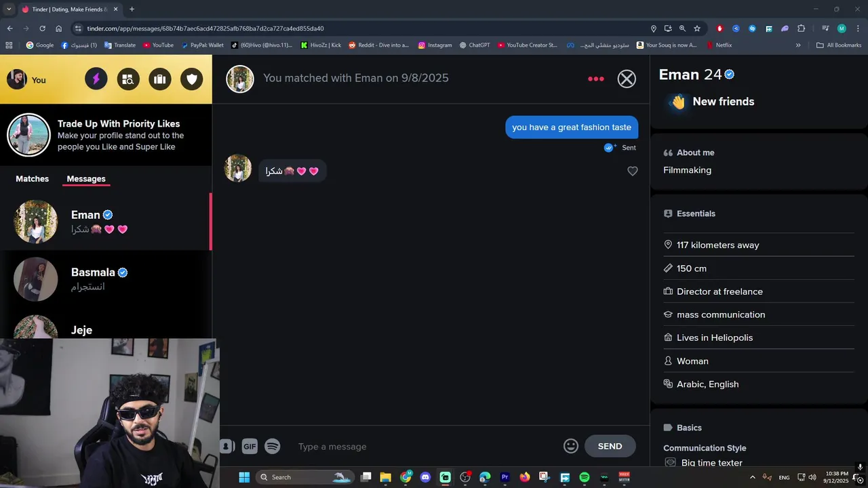Show hidden system tray icons
This screenshot has height=488, width=868.
click(x=752, y=477)
